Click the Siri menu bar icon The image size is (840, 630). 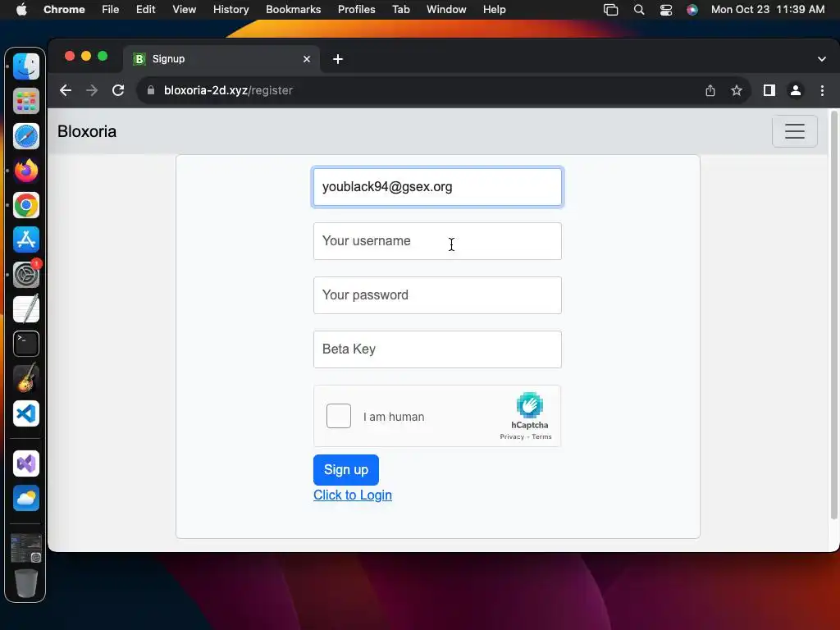tap(692, 10)
